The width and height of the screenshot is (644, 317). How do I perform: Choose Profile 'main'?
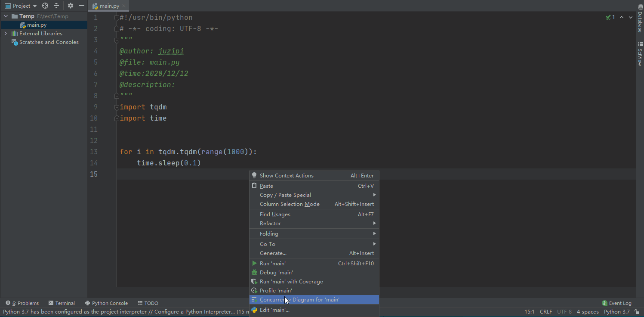pyautogui.click(x=314, y=291)
